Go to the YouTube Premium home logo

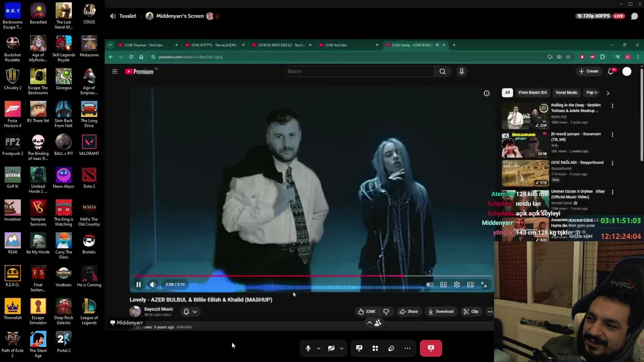pyautogui.click(x=140, y=71)
